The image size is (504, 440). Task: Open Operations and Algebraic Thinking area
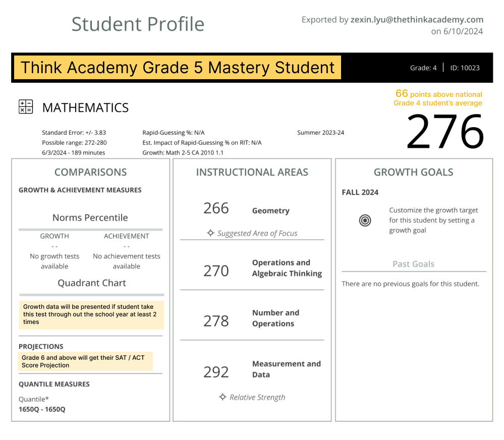[x=287, y=268]
